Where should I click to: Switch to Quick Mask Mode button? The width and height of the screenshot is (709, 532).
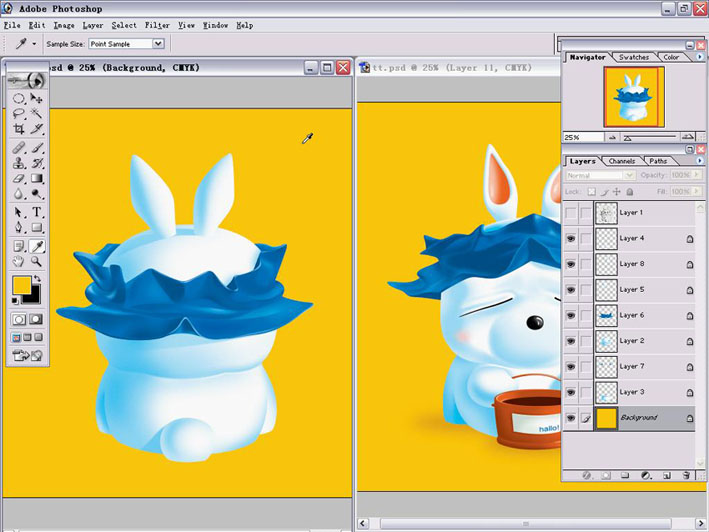point(36,319)
